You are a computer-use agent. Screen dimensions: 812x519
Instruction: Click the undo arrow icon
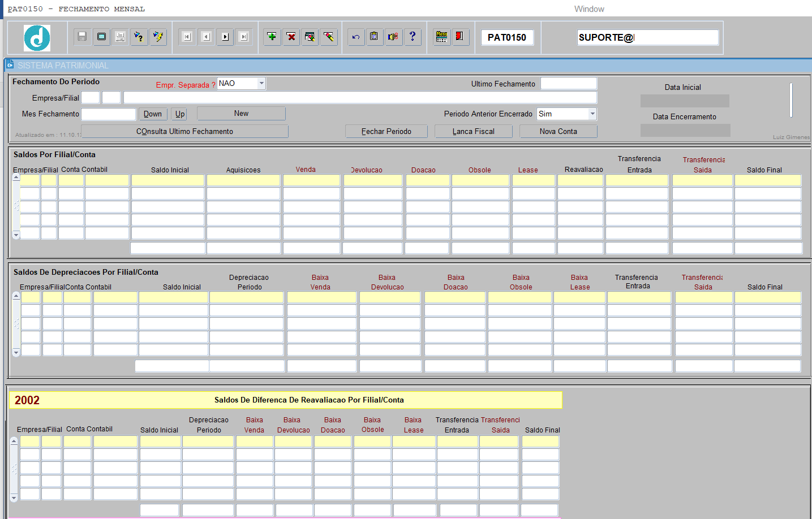356,37
